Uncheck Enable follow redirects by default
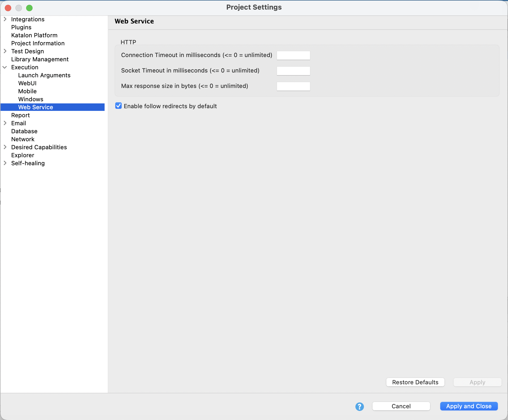This screenshot has height=420, width=508. point(118,106)
